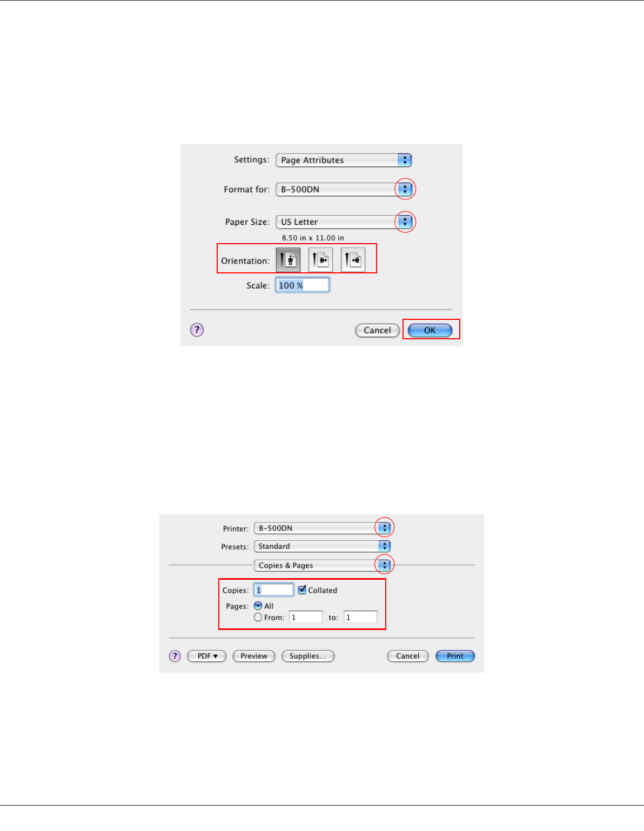Click the blue Print button
Screen dimensions: 644x831
click(455, 656)
